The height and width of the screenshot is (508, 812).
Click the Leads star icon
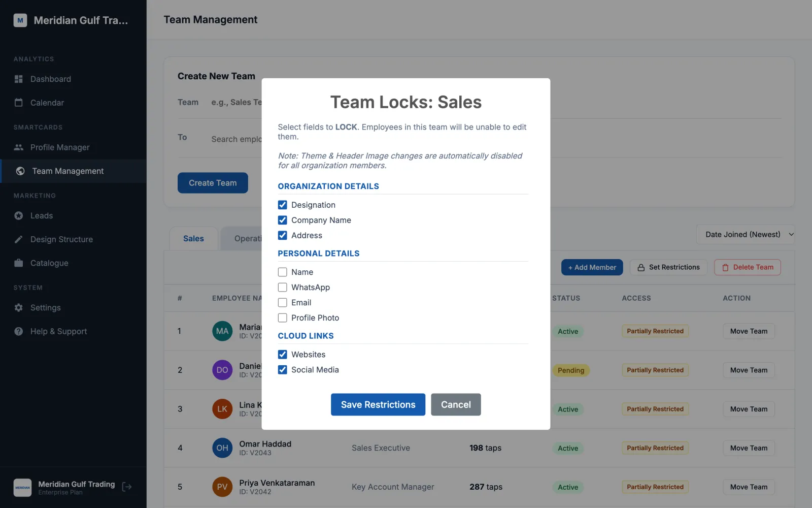tap(19, 216)
